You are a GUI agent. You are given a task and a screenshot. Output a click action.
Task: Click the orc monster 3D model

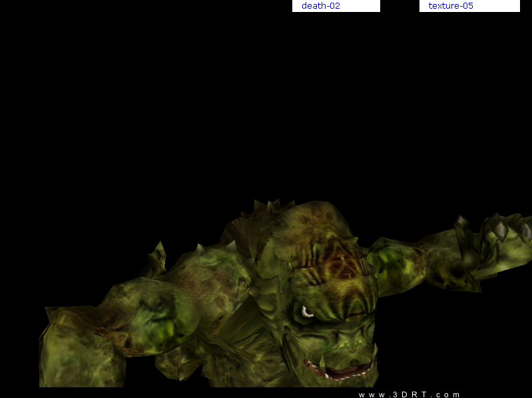(x=285, y=294)
